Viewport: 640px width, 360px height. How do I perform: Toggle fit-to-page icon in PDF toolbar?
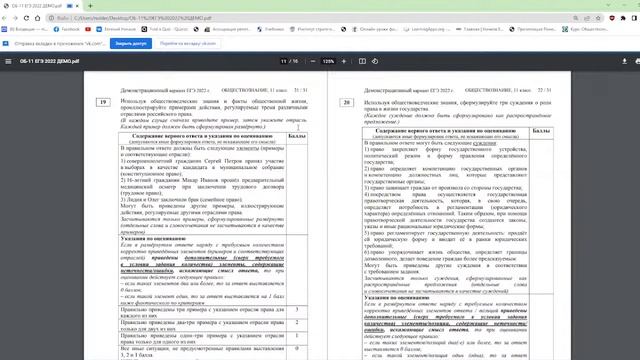point(362,61)
